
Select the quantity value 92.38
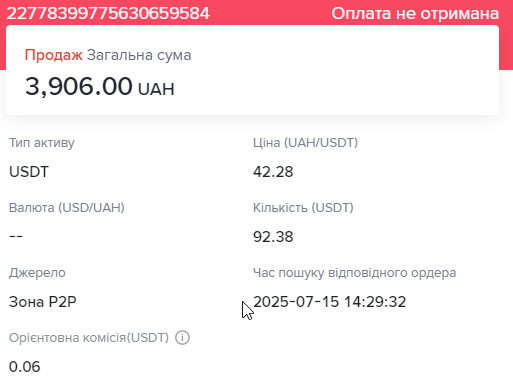coord(273,237)
